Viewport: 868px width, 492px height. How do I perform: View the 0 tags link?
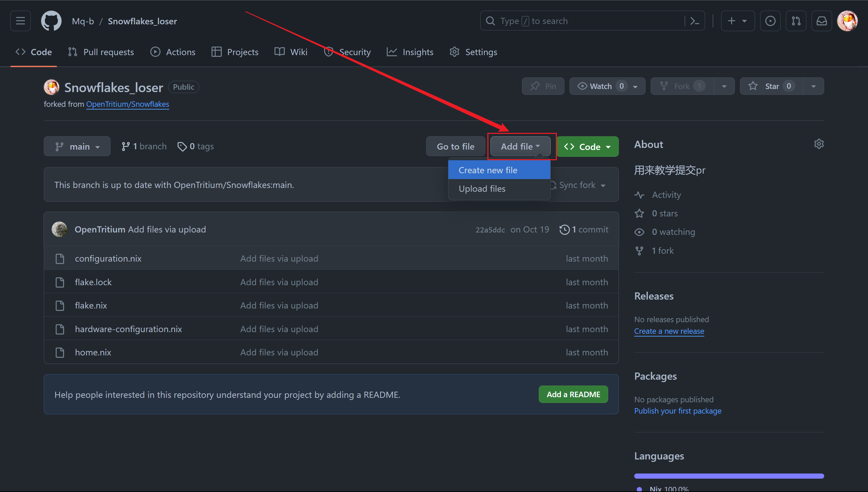(195, 147)
